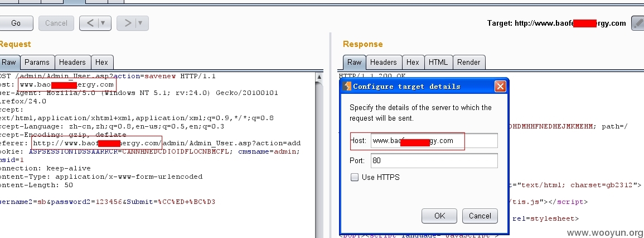
Task: Select the Response Raw tab
Action: (x=354, y=62)
